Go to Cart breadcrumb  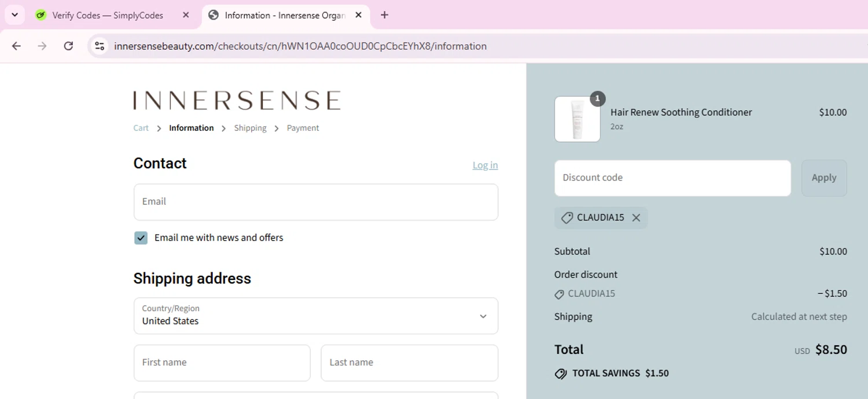[141, 128]
